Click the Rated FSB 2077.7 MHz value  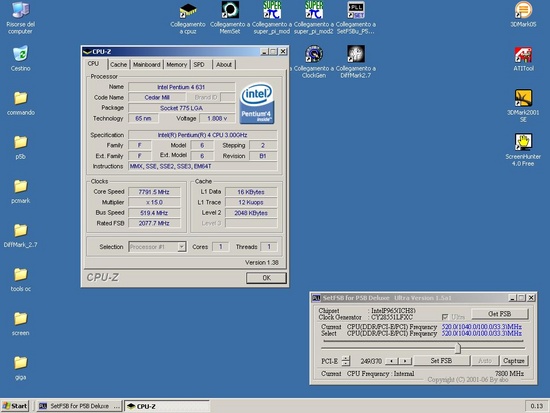tap(154, 223)
